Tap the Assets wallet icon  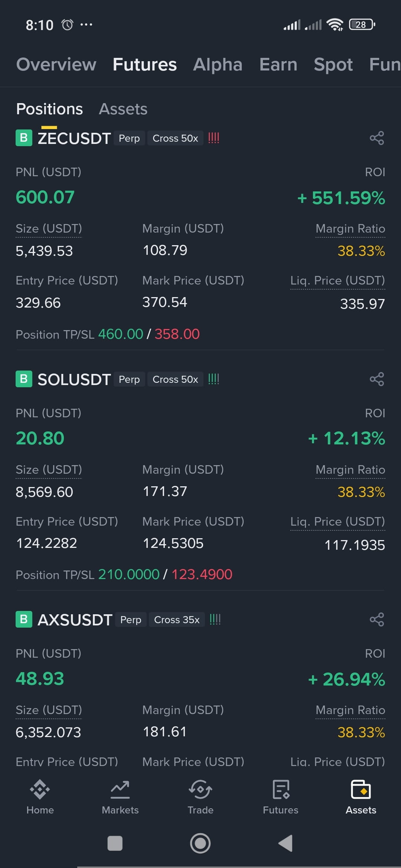(361, 789)
